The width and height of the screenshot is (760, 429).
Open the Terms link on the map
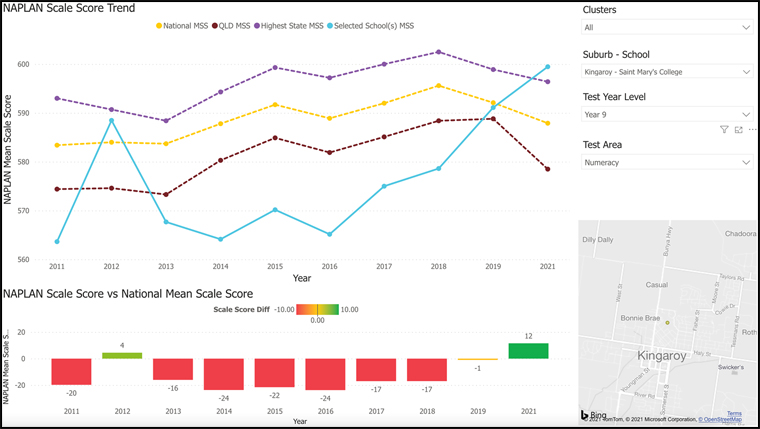[734, 412]
